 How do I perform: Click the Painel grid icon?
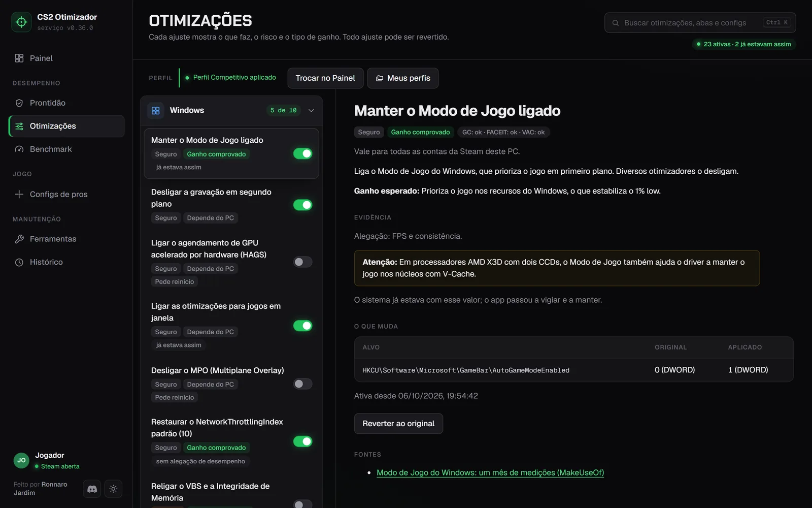[x=19, y=58]
